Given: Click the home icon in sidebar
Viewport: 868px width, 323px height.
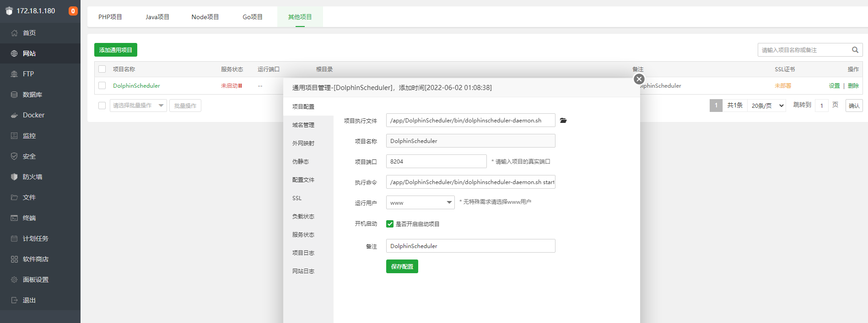Looking at the screenshot, I should [x=14, y=33].
